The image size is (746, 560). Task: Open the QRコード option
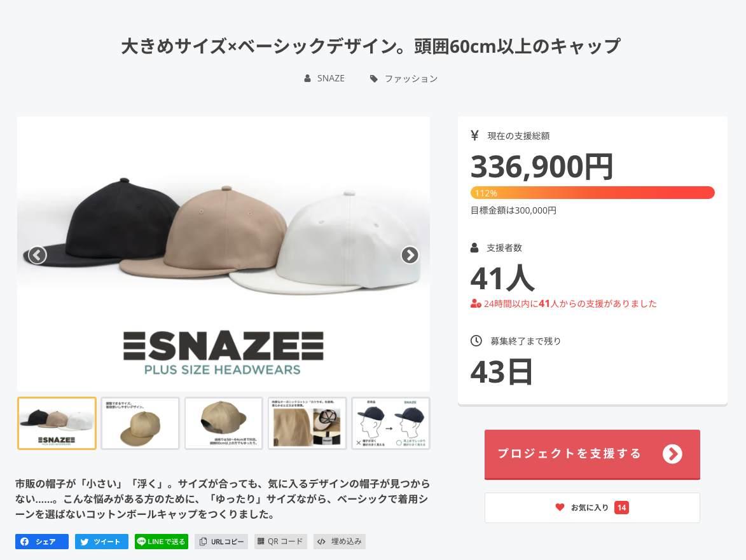pos(280,542)
